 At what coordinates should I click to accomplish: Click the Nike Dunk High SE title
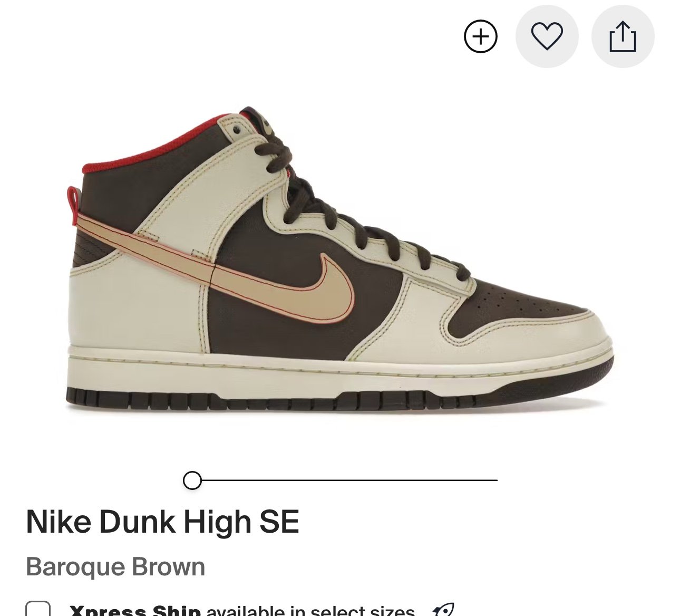tap(162, 522)
